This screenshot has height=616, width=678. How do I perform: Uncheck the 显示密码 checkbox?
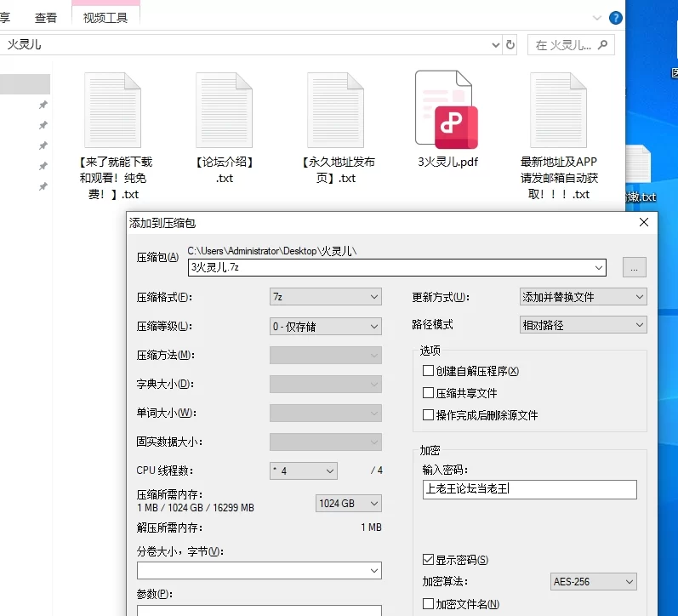[428, 560]
